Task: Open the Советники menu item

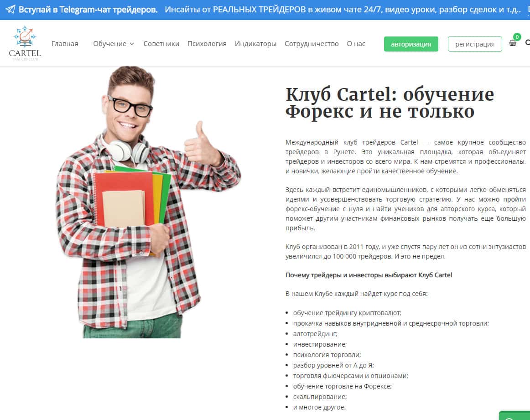Action: [161, 44]
